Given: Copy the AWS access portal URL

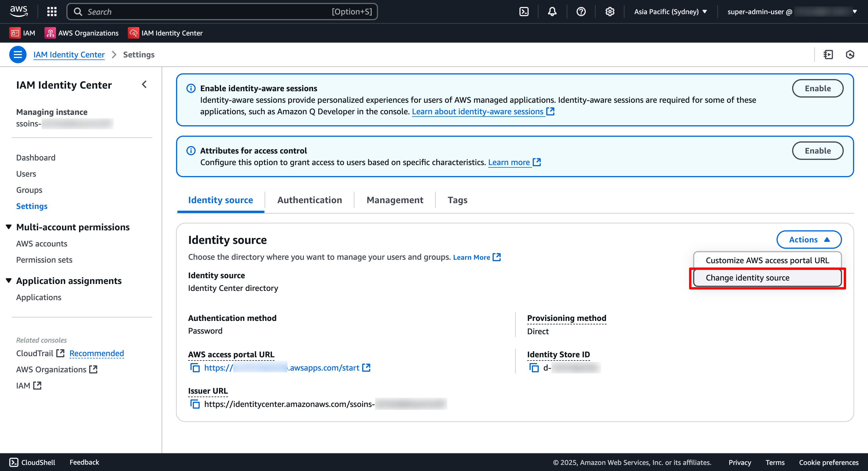Looking at the screenshot, I should pos(195,368).
